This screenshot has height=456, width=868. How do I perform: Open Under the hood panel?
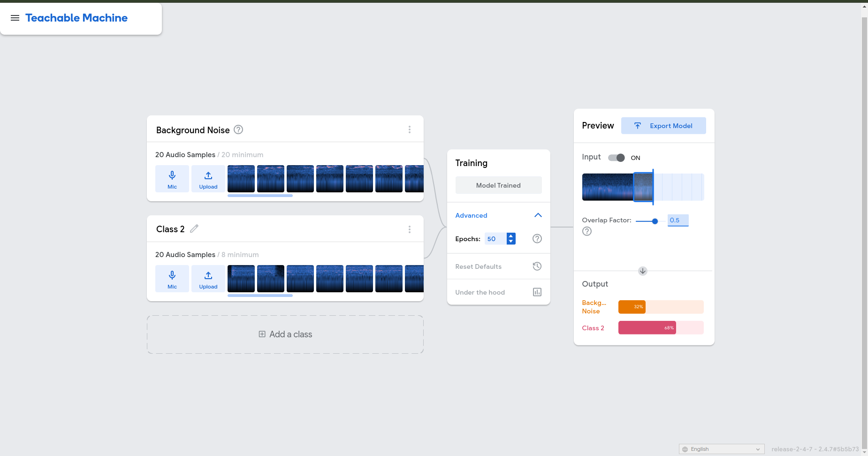(x=498, y=292)
